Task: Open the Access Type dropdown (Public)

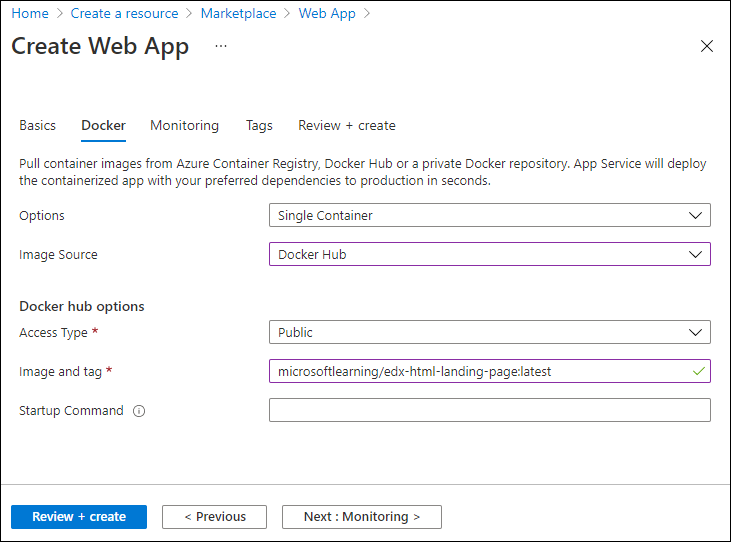Action: coord(490,332)
